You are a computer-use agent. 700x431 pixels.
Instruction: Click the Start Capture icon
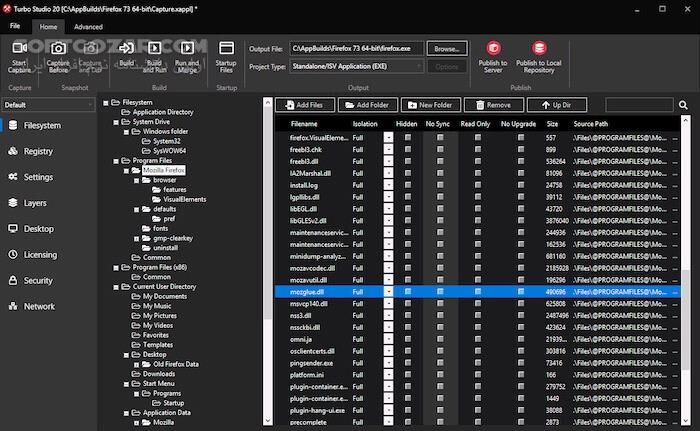coord(21,49)
